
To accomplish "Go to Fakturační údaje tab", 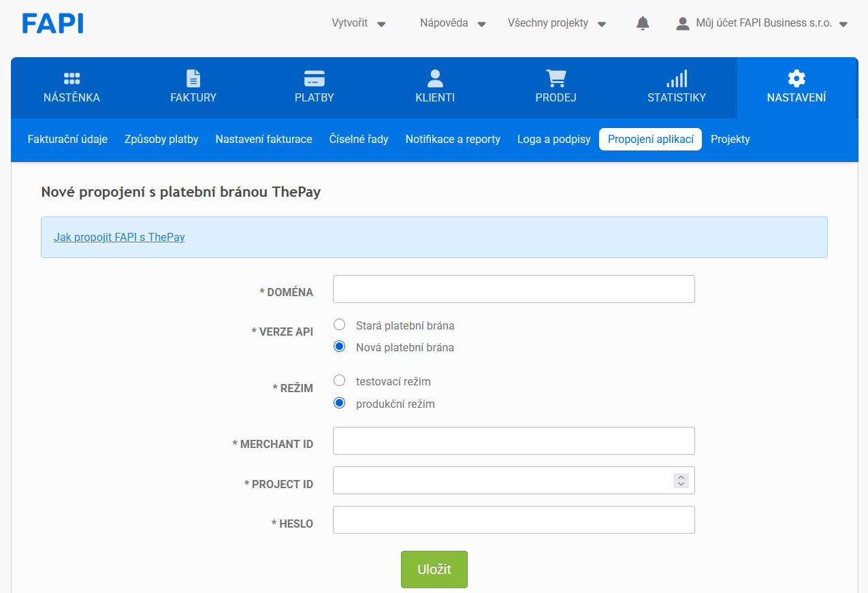I will (x=67, y=139).
